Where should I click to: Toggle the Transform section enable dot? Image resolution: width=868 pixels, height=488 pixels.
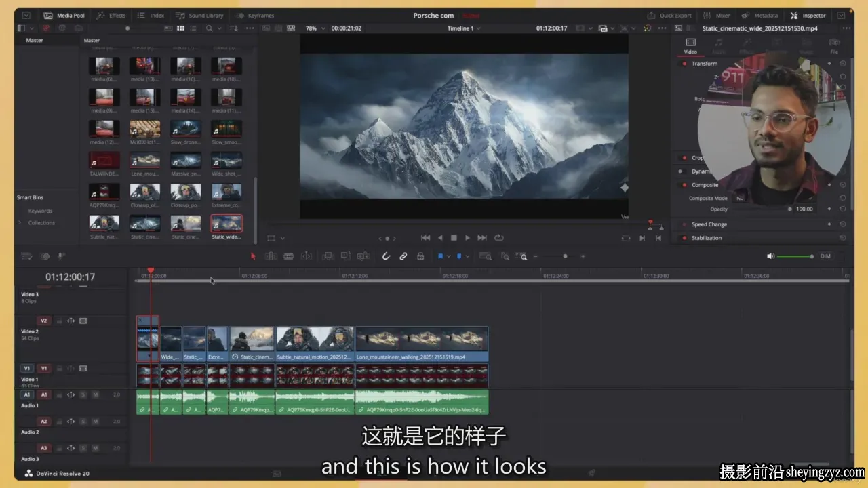click(684, 64)
